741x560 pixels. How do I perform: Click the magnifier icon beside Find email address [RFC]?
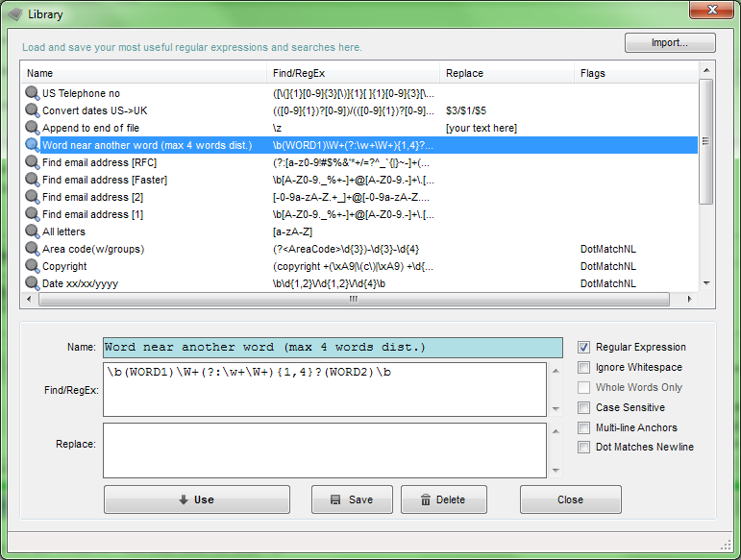[32, 162]
